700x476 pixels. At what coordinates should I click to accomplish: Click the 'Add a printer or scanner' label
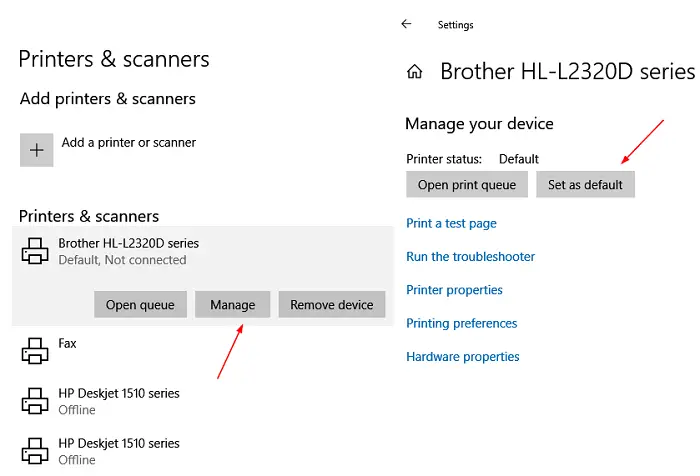[129, 142]
